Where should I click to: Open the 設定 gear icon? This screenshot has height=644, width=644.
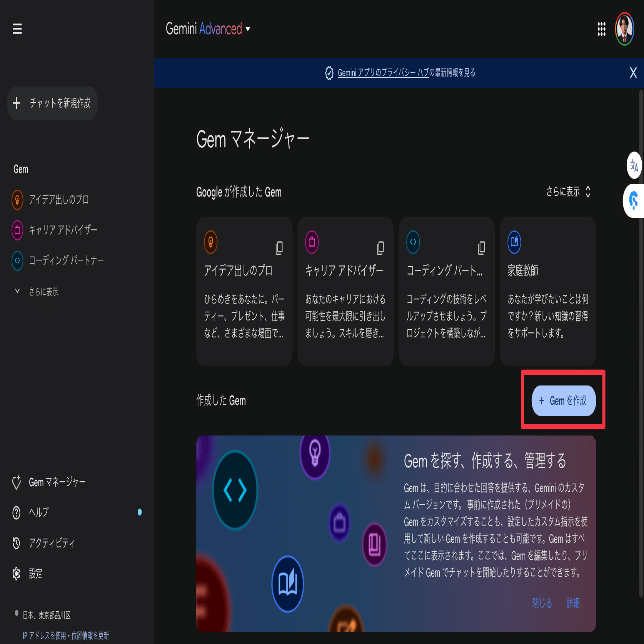(16, 574)
